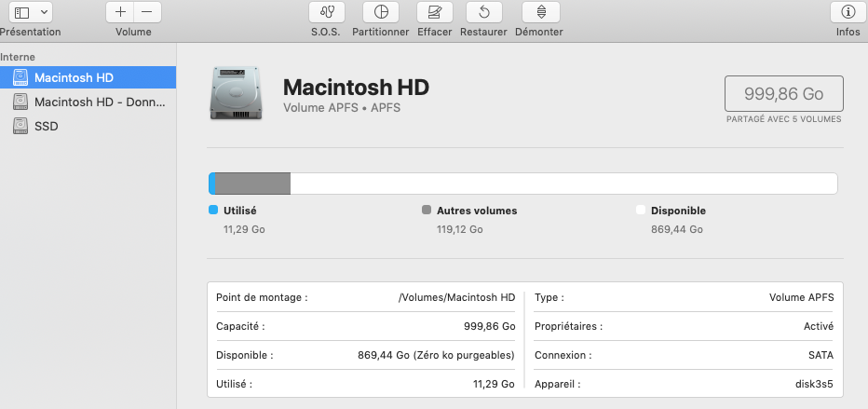Image resolution: width=868 pixels, height=409 pixels.
Task: Remove a volume with the minus button
Action: coord(147,11)
